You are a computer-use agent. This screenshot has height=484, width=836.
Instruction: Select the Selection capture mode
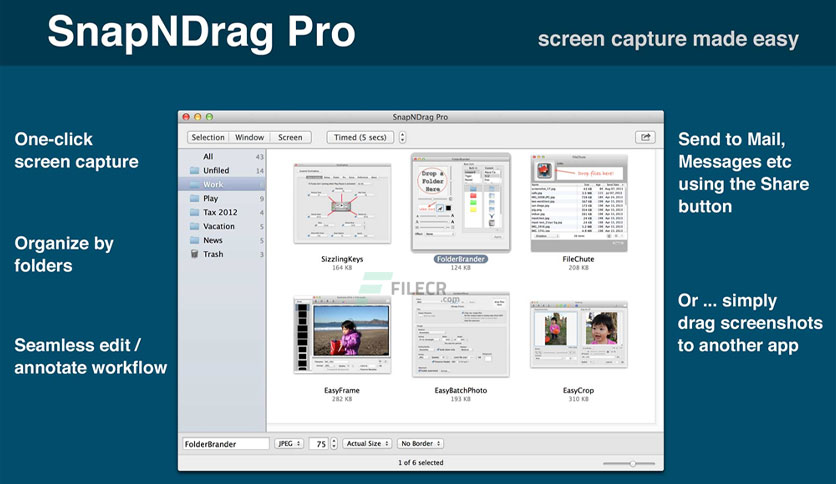tap(208, 137)
